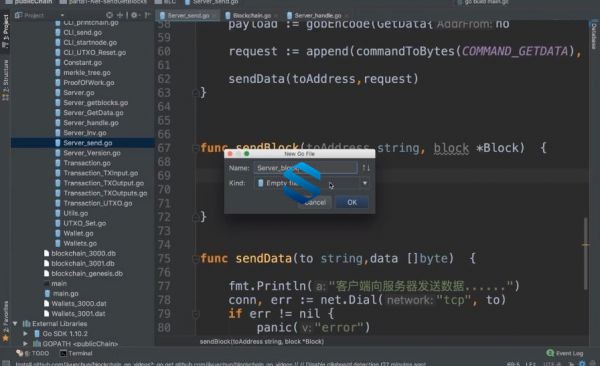The image size is (600, 366).
Task: Select Server.go in the project tree
Action: pyautogui.click(x=78, y=93)
